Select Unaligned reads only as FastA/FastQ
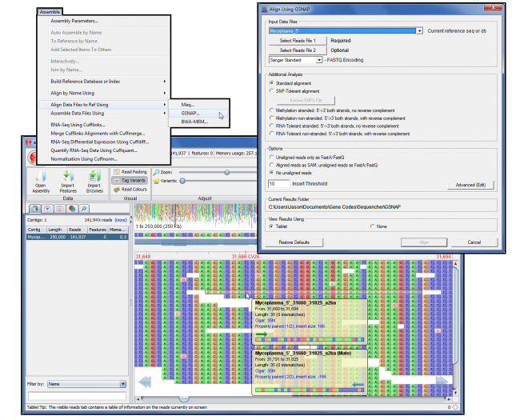This screenshot has height=420, width=520. click(272, 158)
